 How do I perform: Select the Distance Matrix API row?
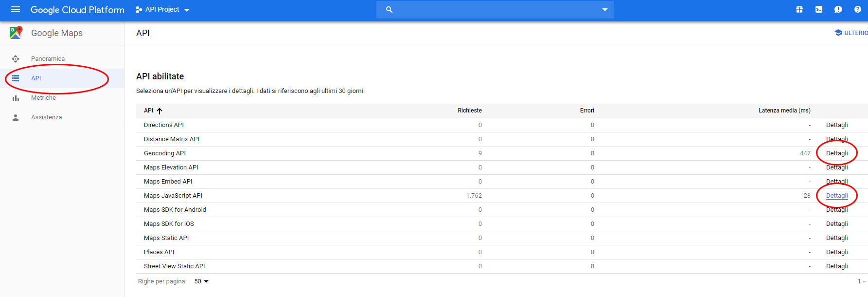click(502, 139)
